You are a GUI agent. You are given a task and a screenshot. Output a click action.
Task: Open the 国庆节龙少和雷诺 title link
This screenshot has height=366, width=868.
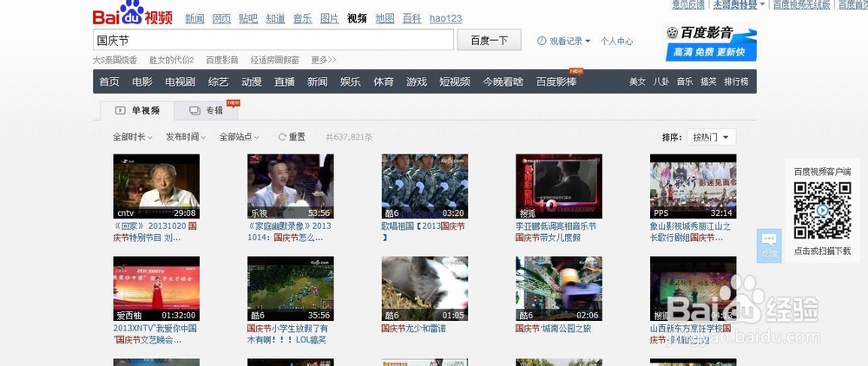pyautogui.click(x=413, y=329)
